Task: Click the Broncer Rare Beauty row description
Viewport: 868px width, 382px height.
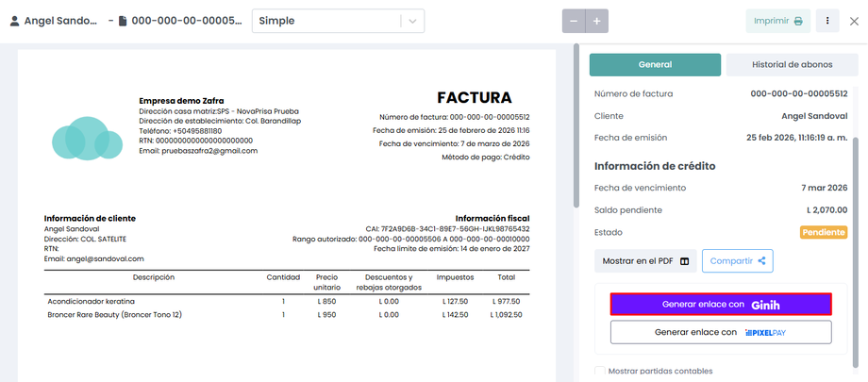Action: (115, 315)
